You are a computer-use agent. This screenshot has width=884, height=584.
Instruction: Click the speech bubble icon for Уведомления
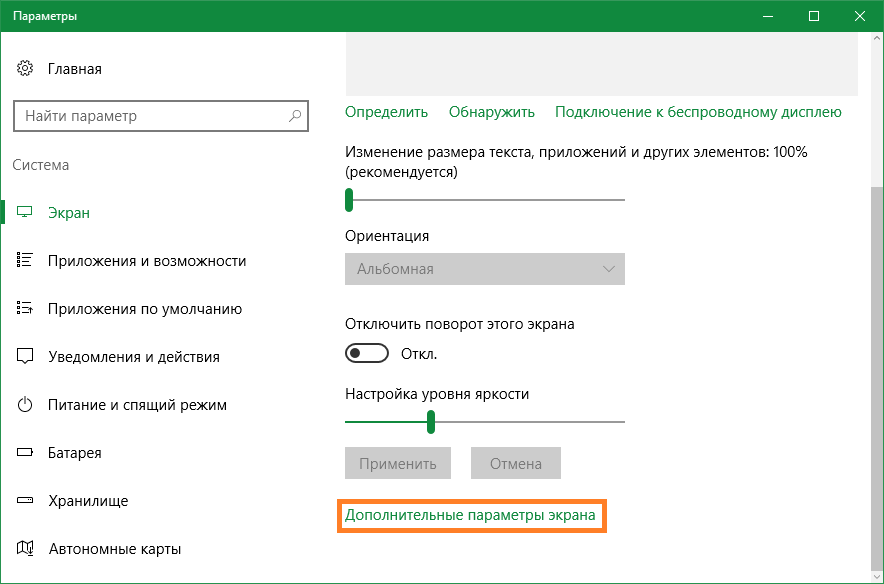tap(26, 357)
